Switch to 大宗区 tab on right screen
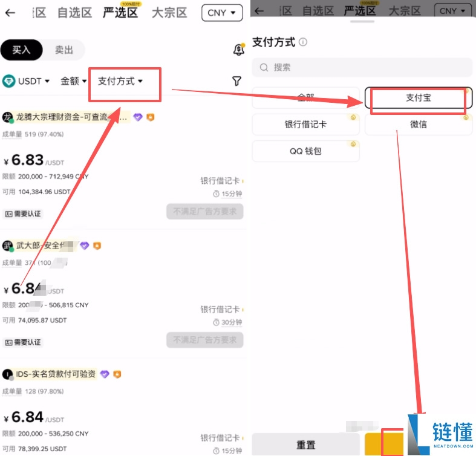This screenshot has height=456, width=476. [405, 11]
